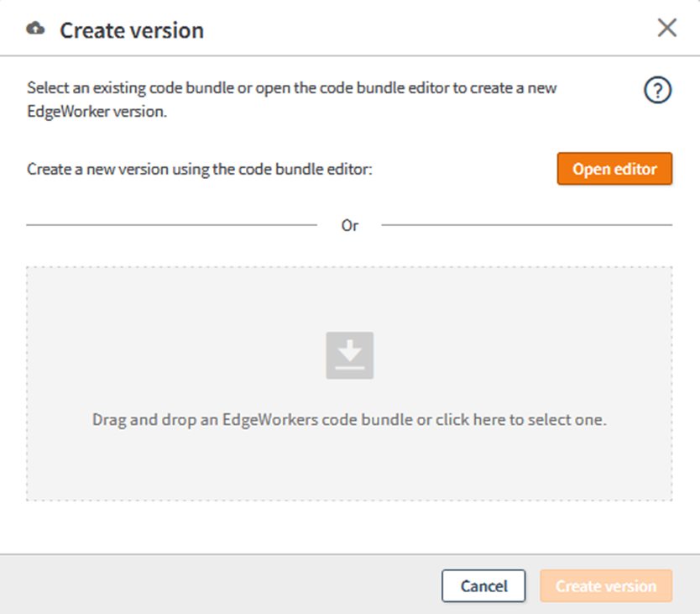
Task: Click the 'EdgeWorker version.' text line
Action: click(x=97, y=109)
